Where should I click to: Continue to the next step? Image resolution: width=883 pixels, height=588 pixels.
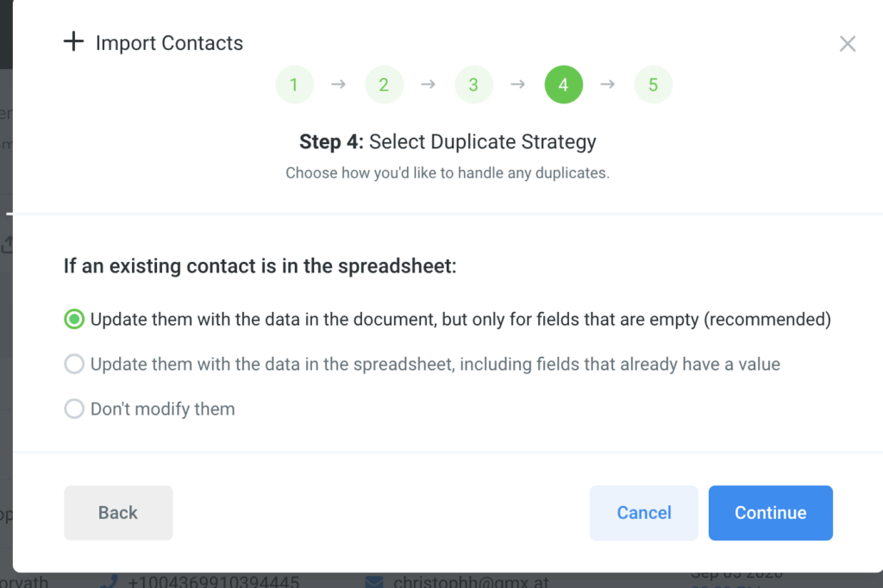770,513
